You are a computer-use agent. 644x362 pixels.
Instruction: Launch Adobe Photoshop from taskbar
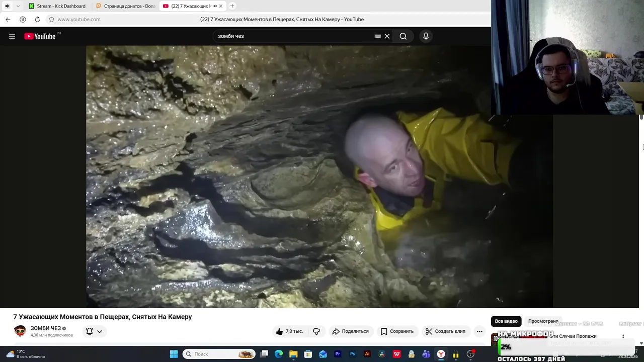coord(352,354)
